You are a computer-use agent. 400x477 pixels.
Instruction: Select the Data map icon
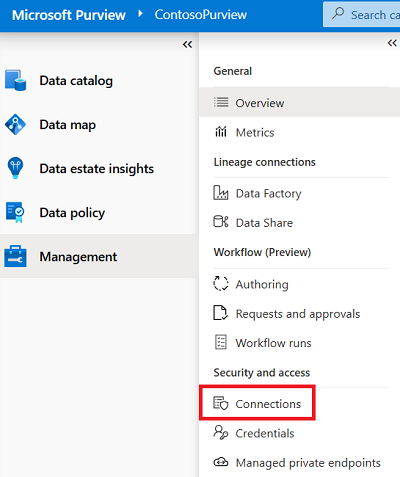pos(15,124)
